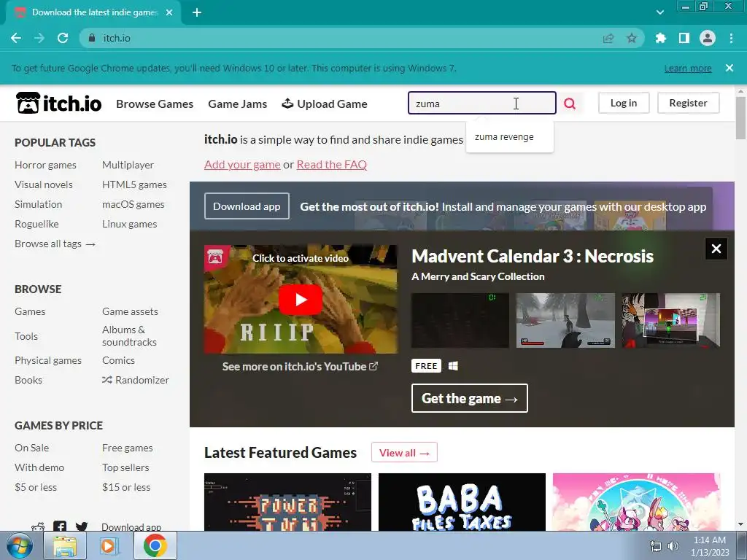Open the share page icon
Image resolution: width=747 pixels, height=560 pixels.
(608, 38)
